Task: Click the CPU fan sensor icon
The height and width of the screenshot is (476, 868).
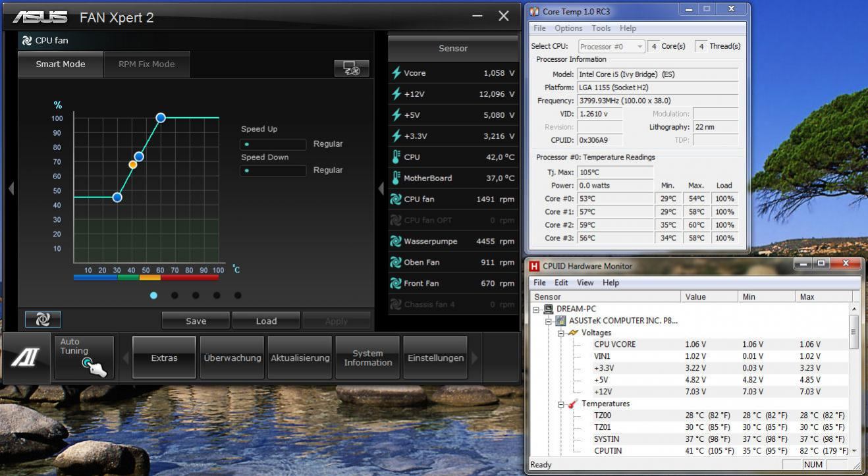Action: click(396, 199)
